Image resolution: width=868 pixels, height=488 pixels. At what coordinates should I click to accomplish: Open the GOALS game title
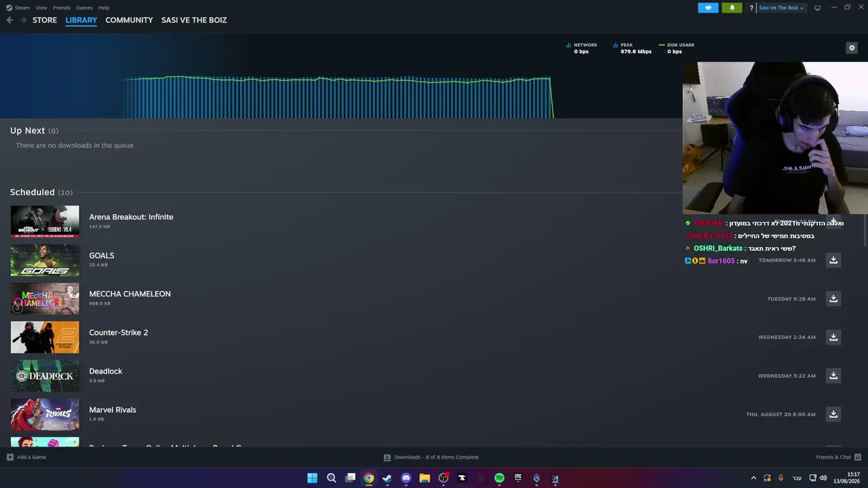coord(102,256)
